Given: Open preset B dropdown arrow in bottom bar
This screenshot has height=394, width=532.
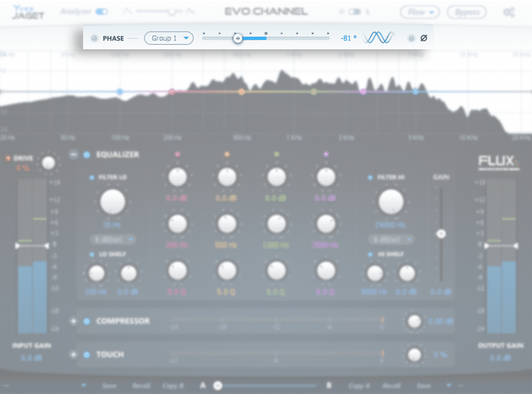Looking at the screenshot, I should [449, 385].
